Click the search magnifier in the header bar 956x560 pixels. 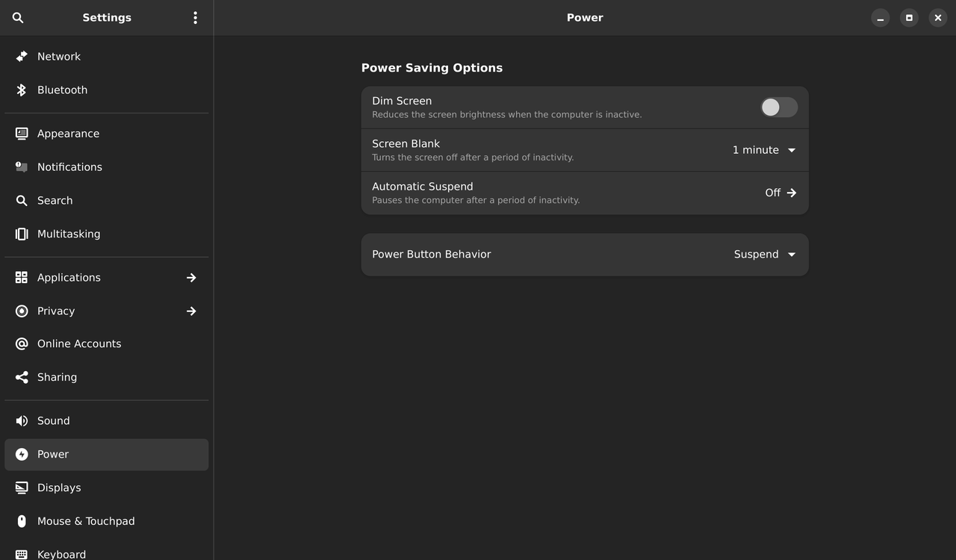pos(17,17)
